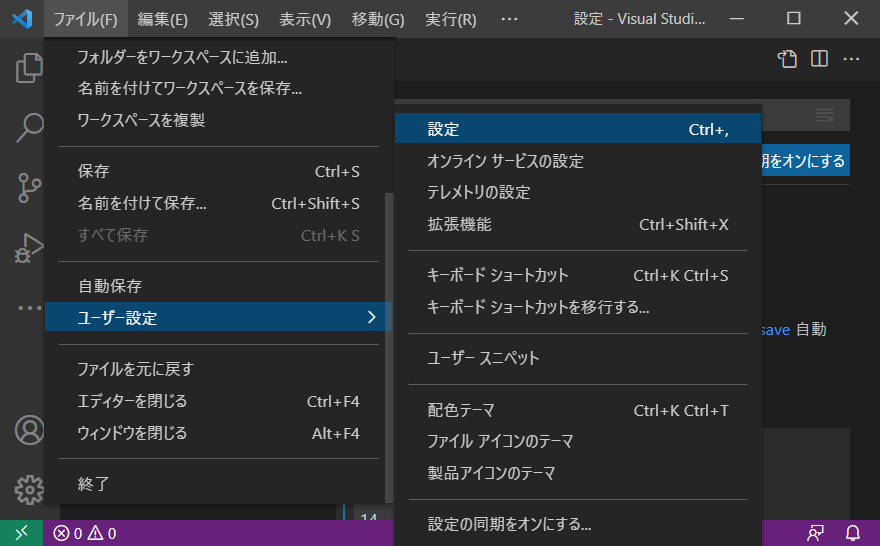Open the Manage gear icon
This screenshot has width=880, height=546.
pyautogui.click(x=29, y=490)
